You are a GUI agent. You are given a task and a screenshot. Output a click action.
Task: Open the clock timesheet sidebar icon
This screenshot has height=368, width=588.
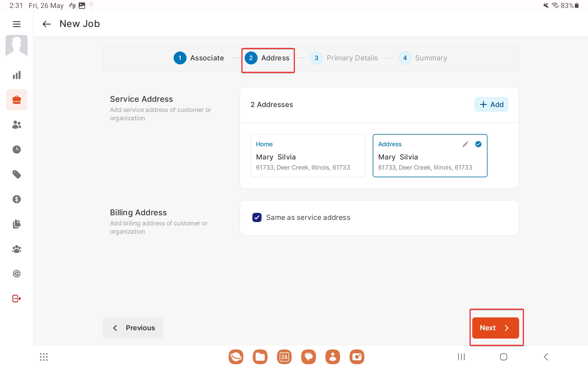[17, 150]
